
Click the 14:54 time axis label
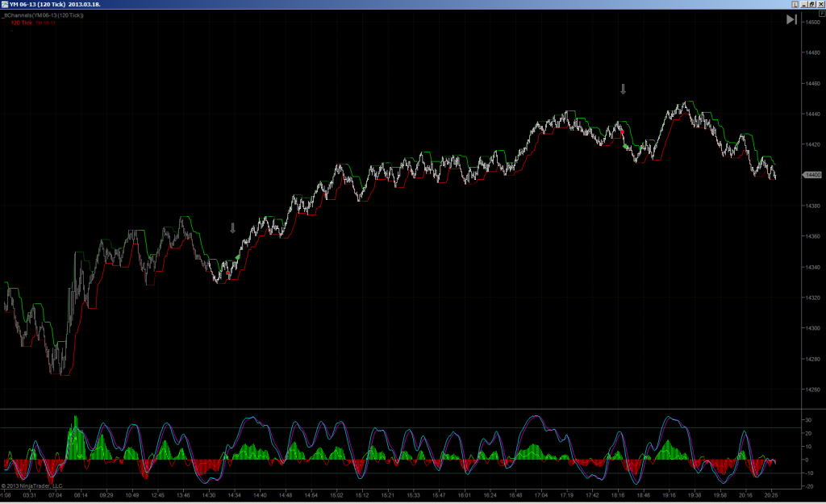click(311, 495)
